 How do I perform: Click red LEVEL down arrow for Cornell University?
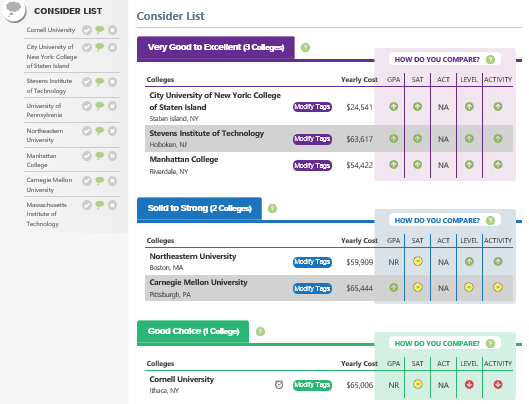point(469,384)
